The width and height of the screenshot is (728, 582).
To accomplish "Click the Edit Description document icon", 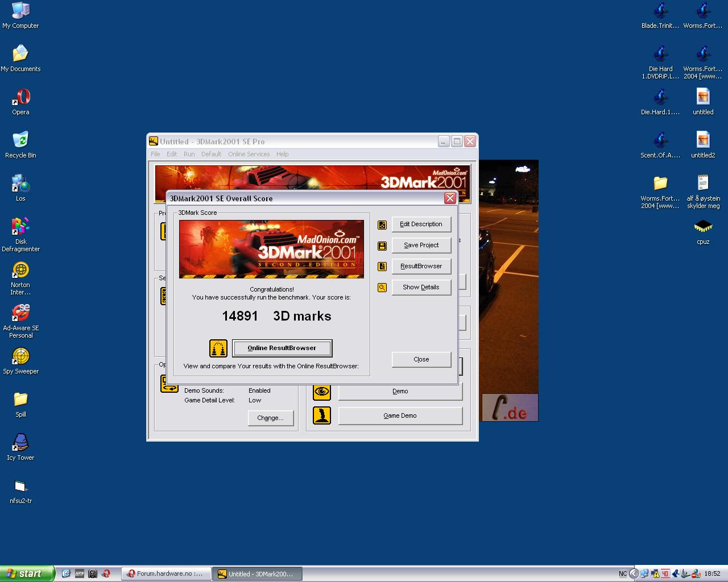I will pyautogui.click(x=382, y=225).
